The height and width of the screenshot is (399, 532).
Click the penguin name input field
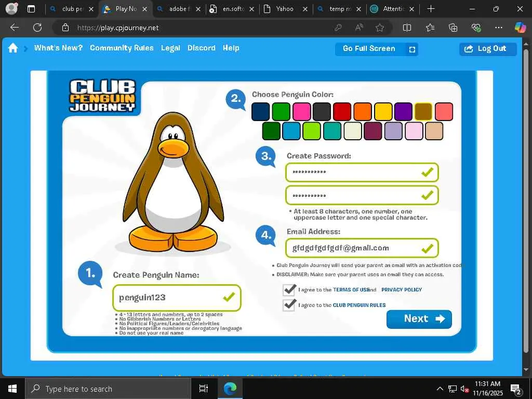click(177, 298)
